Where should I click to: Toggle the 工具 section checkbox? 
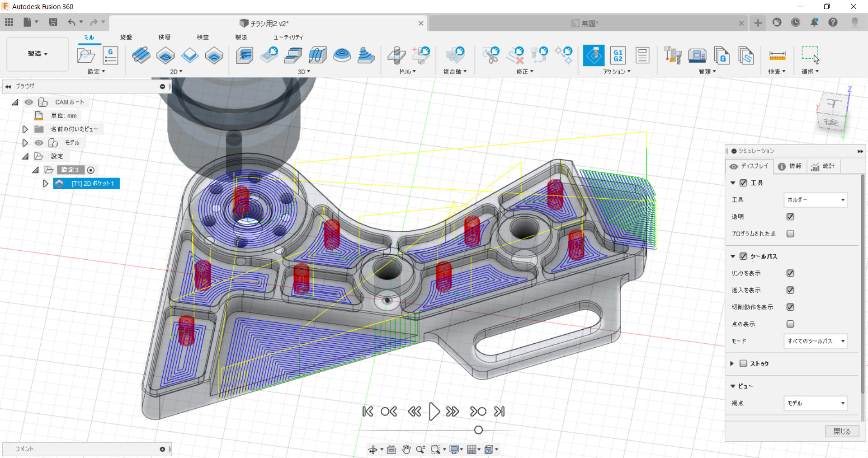743,182
